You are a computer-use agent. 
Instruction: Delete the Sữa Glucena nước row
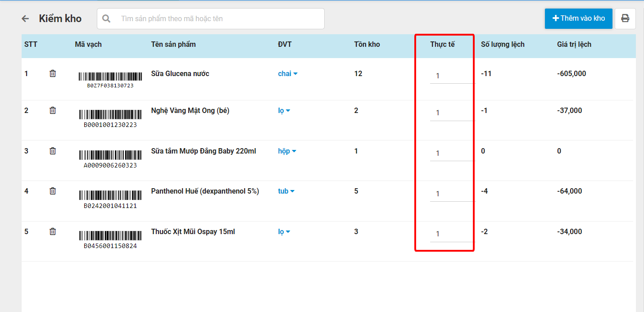53,73
